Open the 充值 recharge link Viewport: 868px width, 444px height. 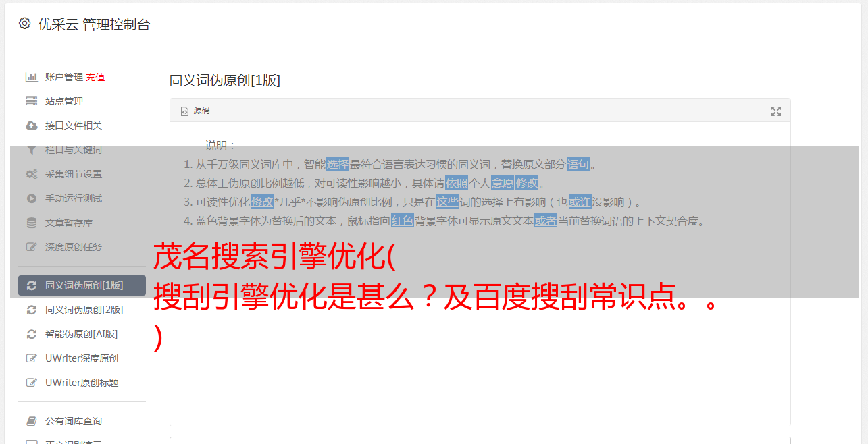click(x=95, y=77)
